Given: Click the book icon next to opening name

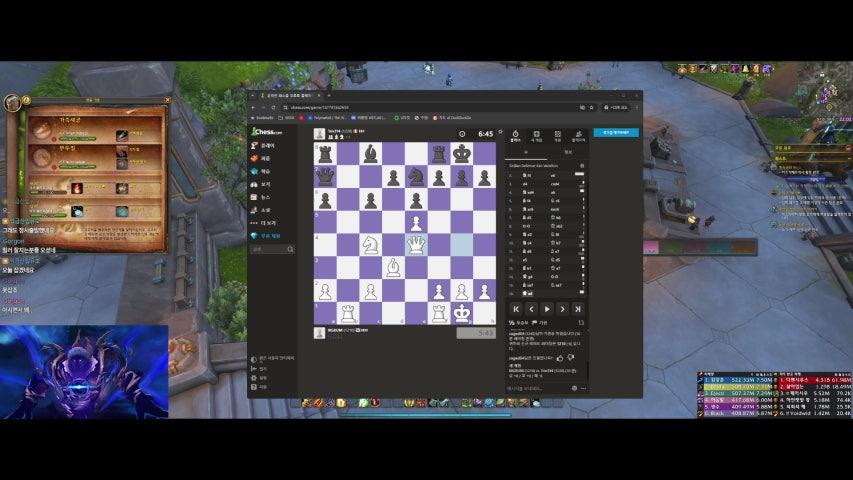Looking at the screenshot, I should [582, 165].
